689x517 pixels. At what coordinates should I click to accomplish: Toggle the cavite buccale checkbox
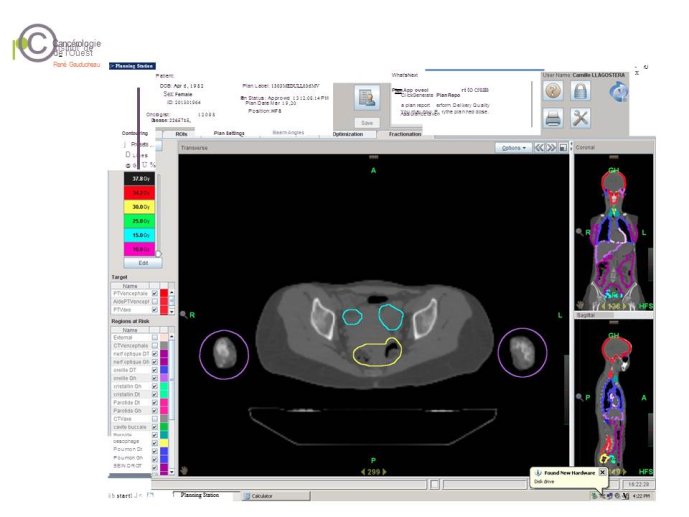coord(155,427)
